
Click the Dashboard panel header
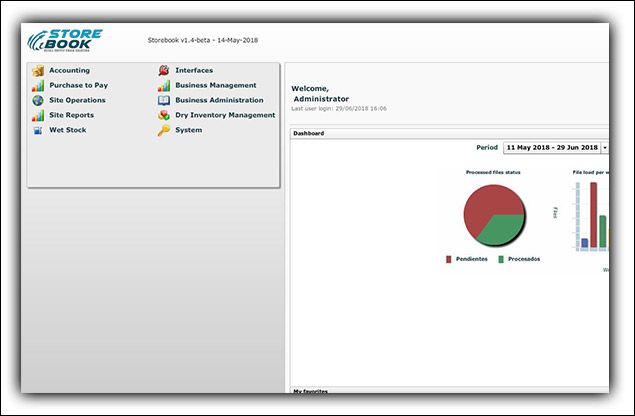point(308,133)
